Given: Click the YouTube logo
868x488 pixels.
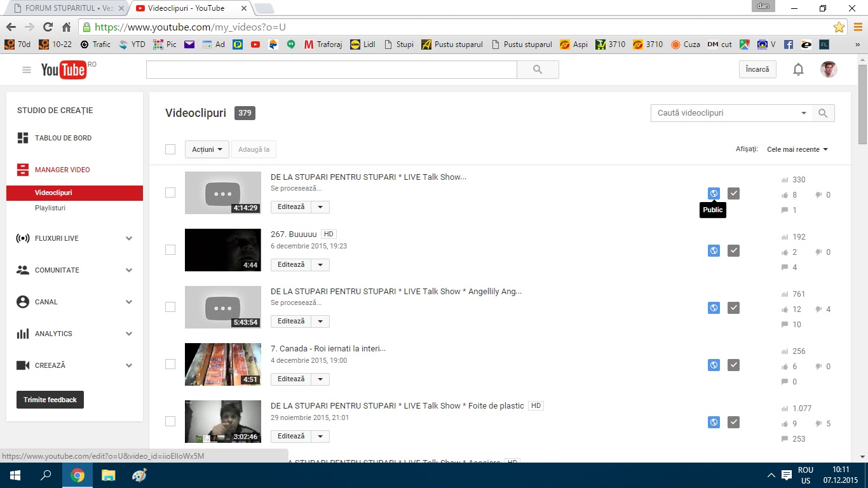Looking at the screenshot, I should click(x=64, y=70).
